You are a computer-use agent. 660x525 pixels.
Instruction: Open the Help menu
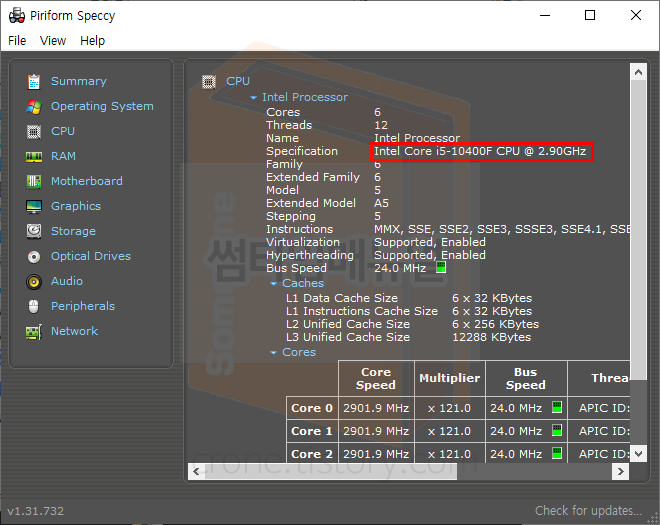(93, 40)
